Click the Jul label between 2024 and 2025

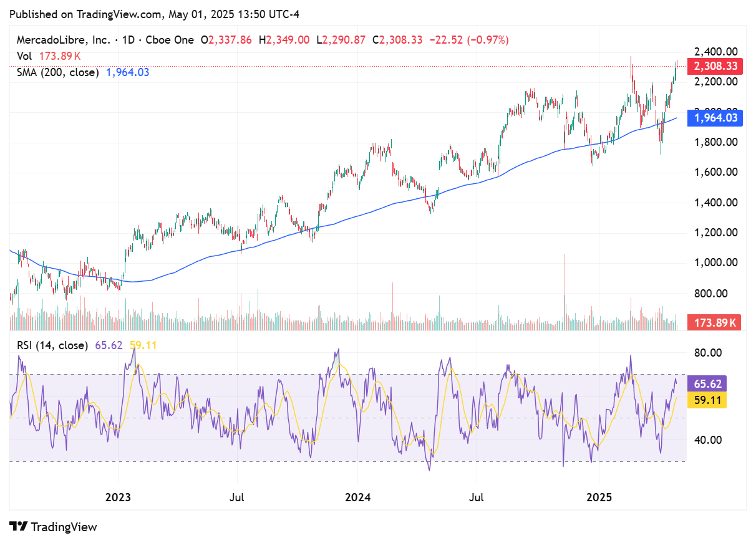477,498
